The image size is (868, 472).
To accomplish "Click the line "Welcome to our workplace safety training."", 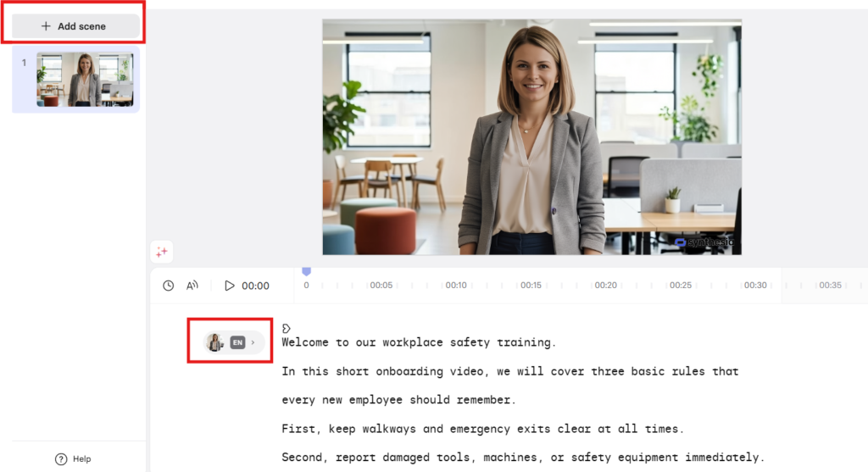I will point(419,342).
